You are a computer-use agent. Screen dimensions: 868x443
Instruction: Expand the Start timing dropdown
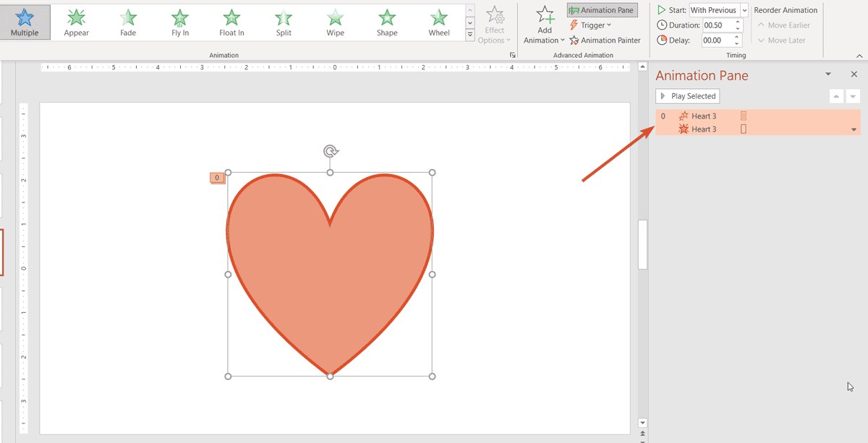tap(744, 10)
